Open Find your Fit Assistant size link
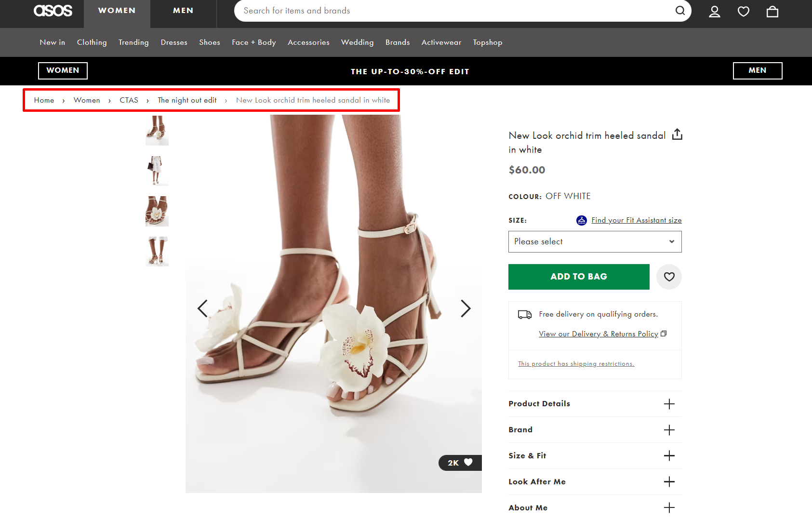The width and height of the screenshot is (812, 520). pos(636,220)
